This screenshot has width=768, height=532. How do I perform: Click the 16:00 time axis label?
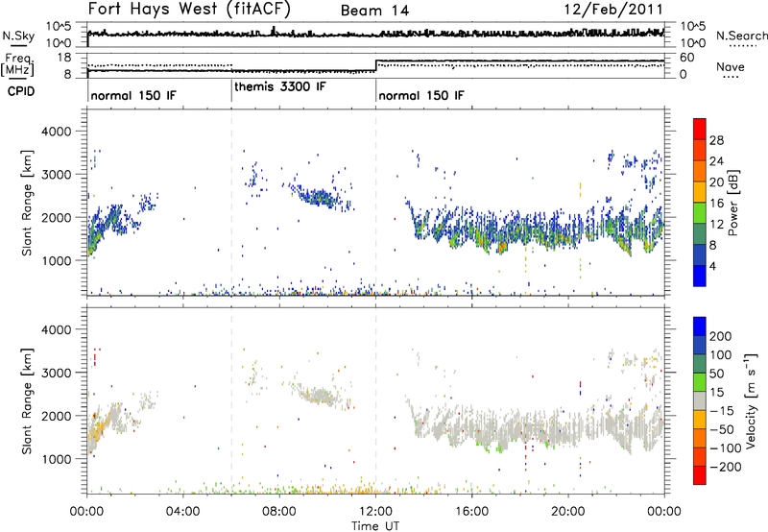pyautogui.click(x=471, y=512)
